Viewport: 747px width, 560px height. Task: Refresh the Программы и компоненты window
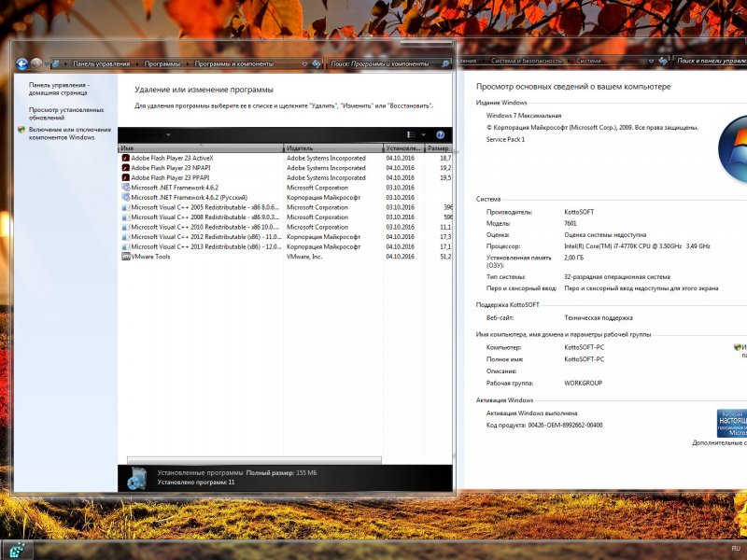pos(317,63)
